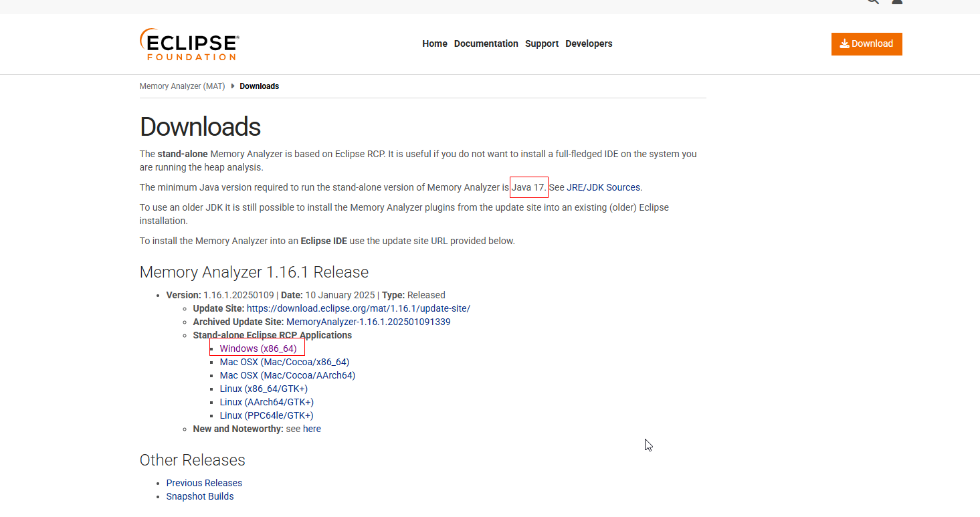
Task: Open the Snapshot Builds link
Action: tap(200, 496)
